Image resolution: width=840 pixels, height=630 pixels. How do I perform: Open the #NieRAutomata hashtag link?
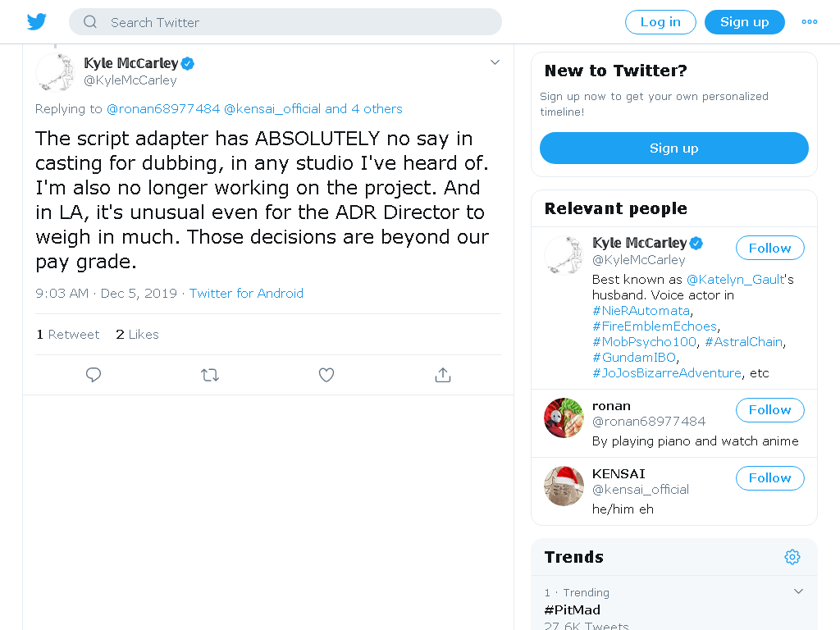[x=641, y=311]
